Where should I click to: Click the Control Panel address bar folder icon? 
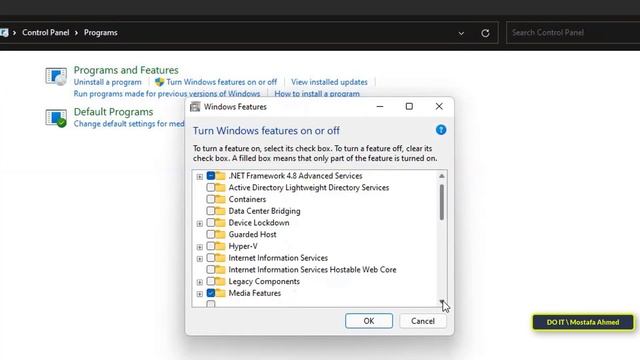(4, 33)
